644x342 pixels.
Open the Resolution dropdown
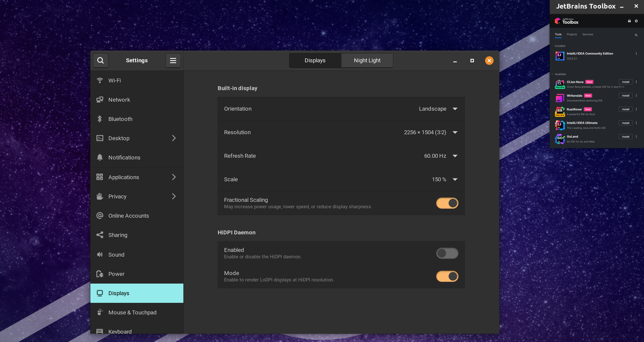click(x=430, y=132)
